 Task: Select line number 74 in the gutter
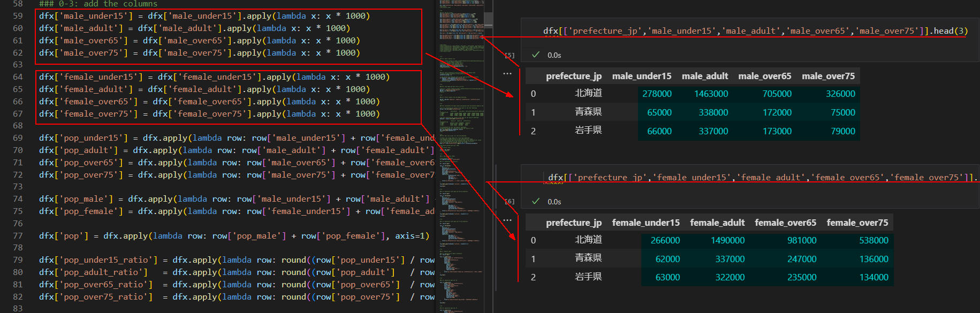point(18,199)
